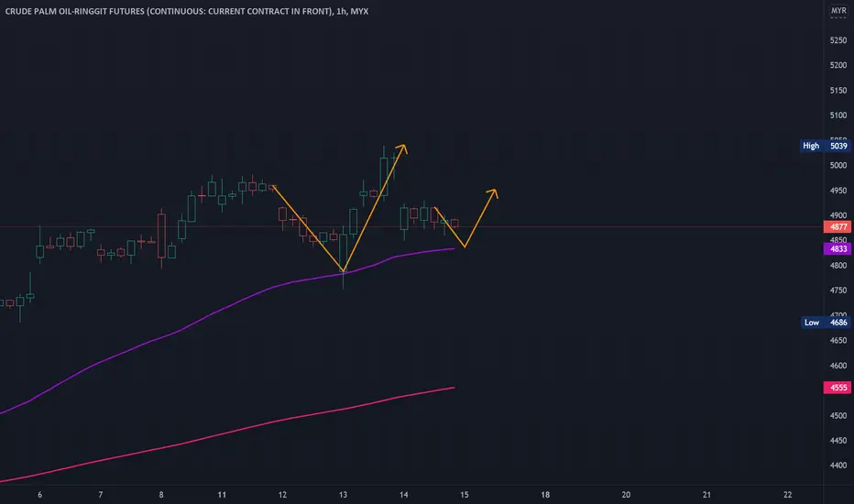Click the 4750 price axis label

(x=838, y=291)
